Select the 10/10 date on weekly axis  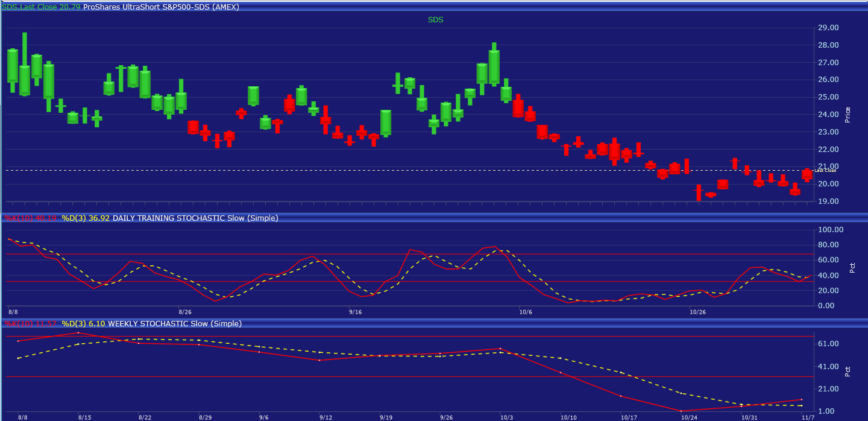click(568, 417)
